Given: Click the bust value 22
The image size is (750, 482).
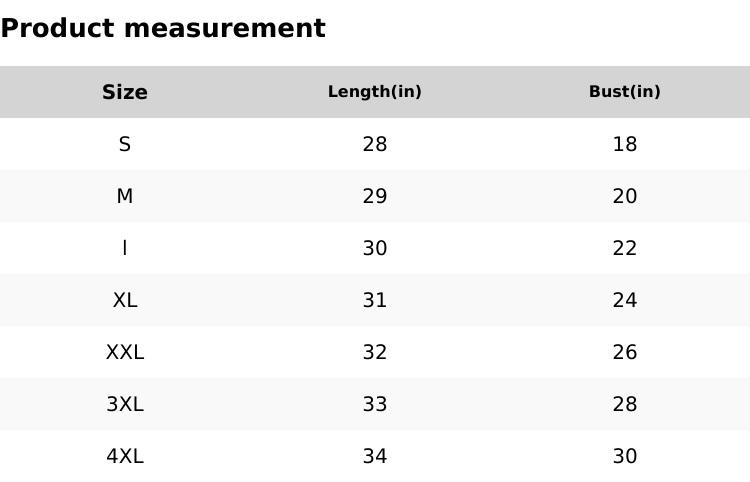Looking at the screenshot, I should 625,248.
